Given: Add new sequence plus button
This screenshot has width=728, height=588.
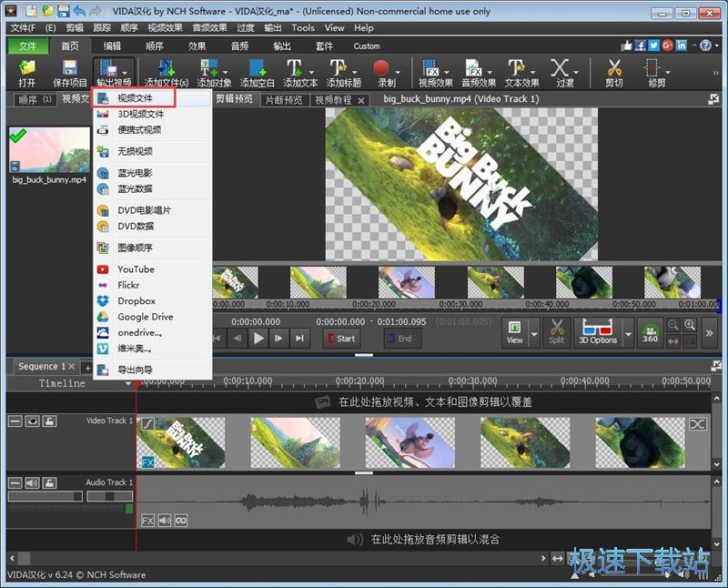Looking at the screenshot, I should pos(87,368).
